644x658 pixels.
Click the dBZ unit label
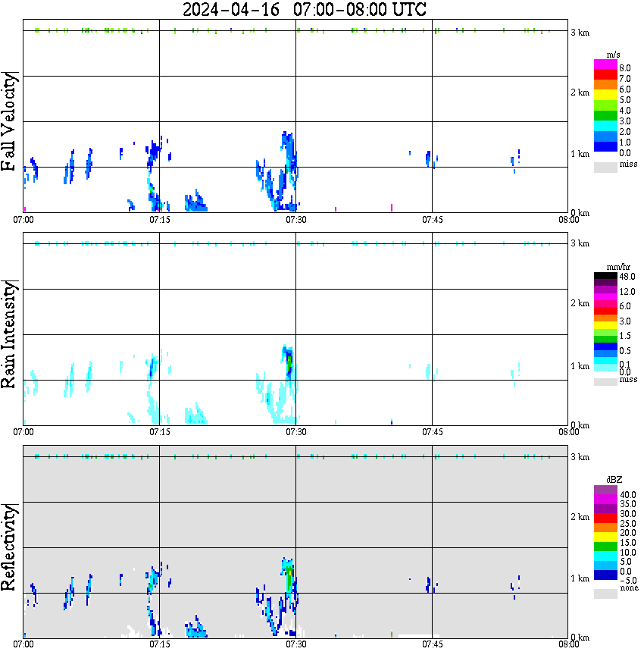coord(614,479)
